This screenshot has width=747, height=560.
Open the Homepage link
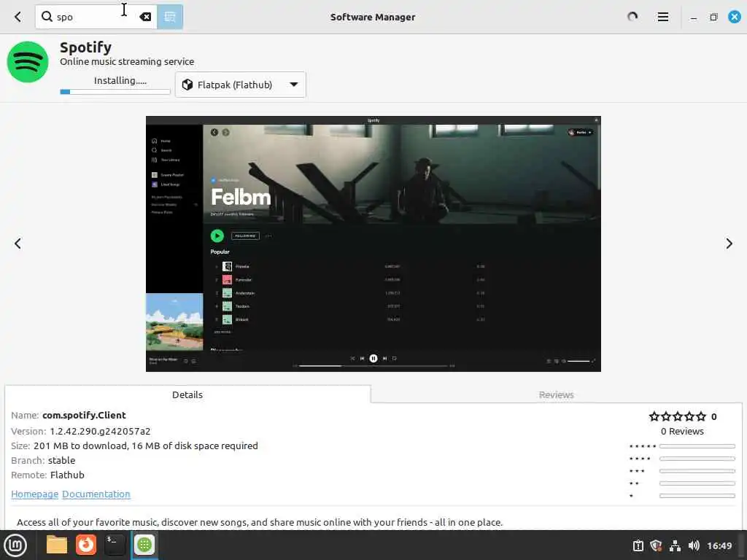35,494
